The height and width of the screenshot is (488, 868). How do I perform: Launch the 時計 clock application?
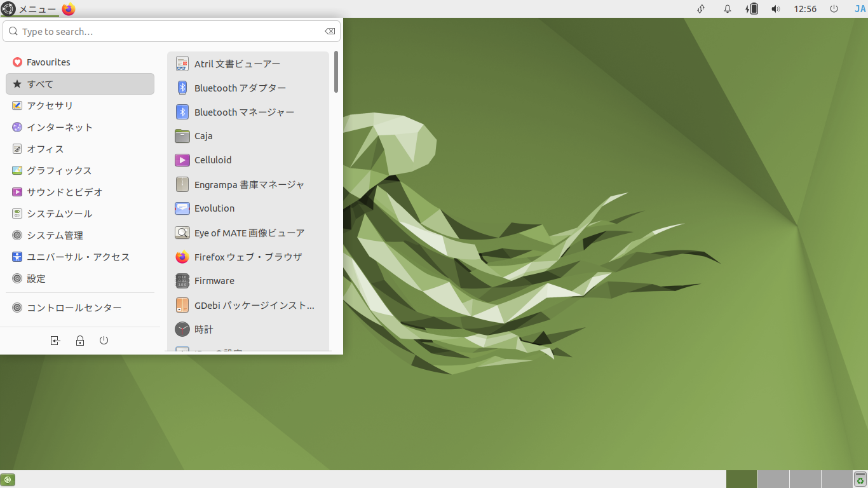pyautogui.click(x=248, y=329)
